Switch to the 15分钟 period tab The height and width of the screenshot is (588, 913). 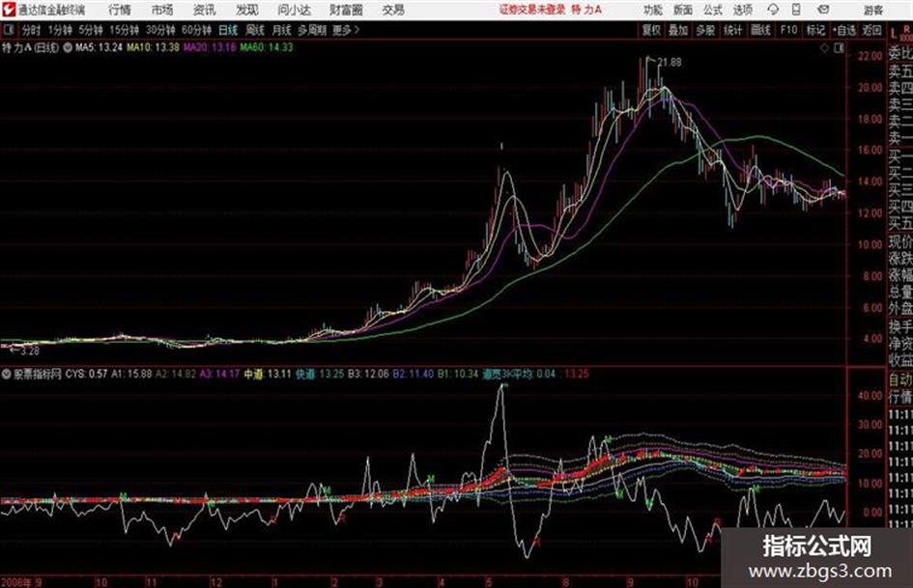pos(125,30)
